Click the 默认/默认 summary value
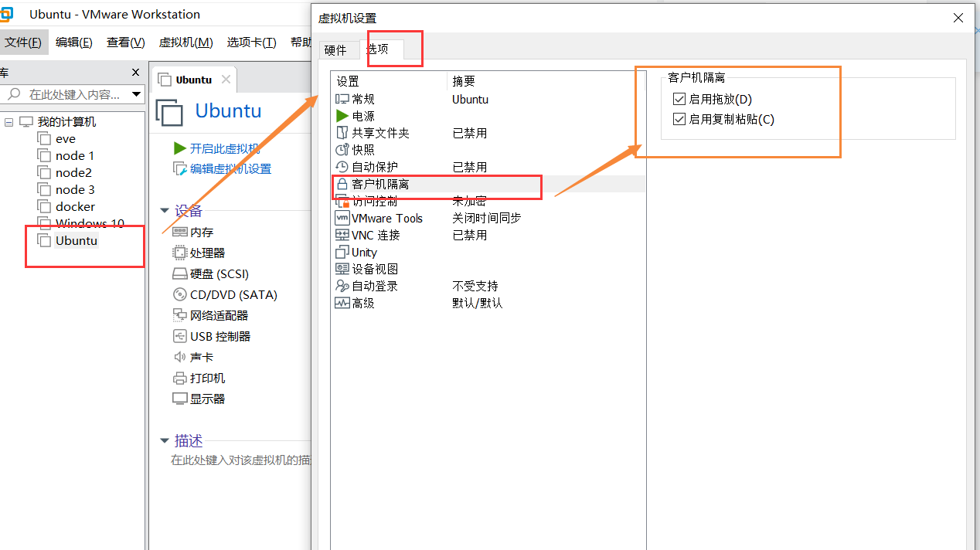 click(x=478, y=303)
